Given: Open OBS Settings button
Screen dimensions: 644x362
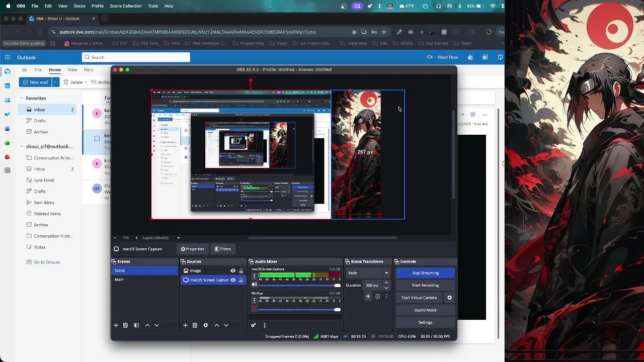Looking at the screenshot, I should click(426, 322).
